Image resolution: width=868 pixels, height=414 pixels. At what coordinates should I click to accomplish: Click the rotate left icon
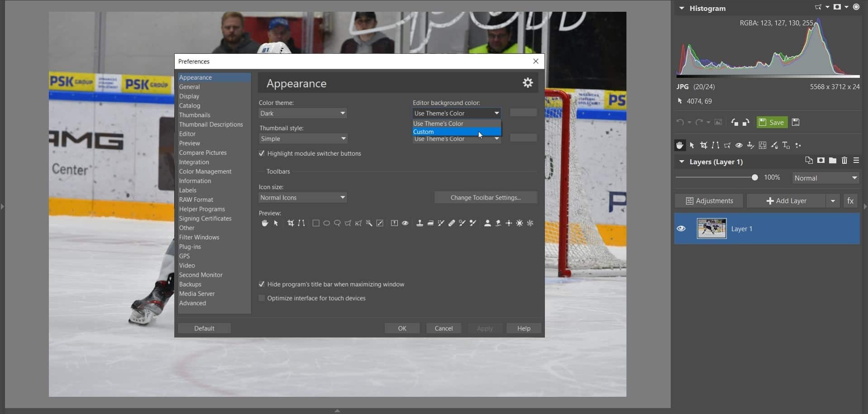(734, 122)
